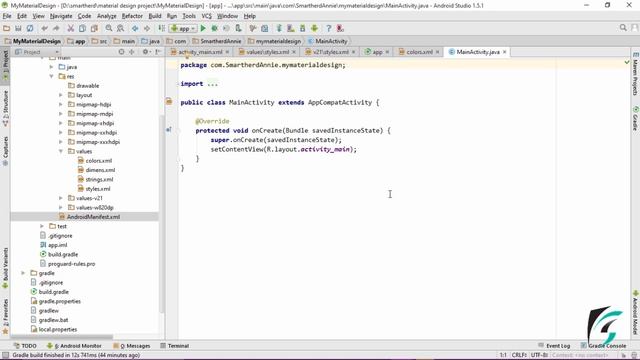Toggle the Maven Projects side panel
Screen dimensions: 640x360
635,74
